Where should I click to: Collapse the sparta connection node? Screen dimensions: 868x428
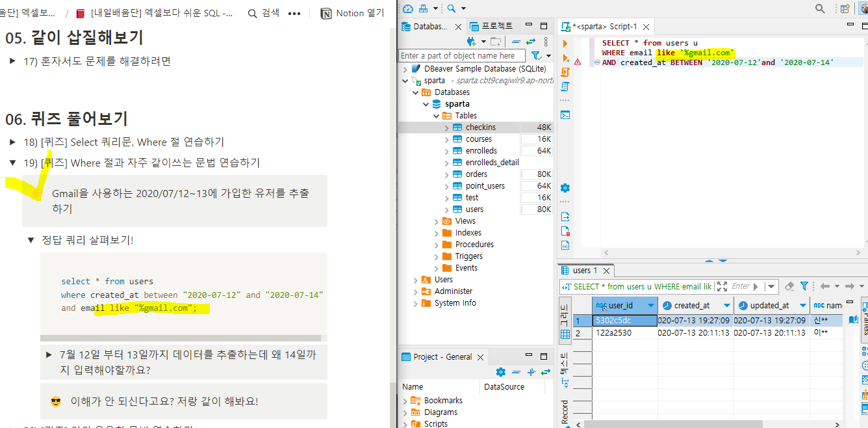point(405,80)
